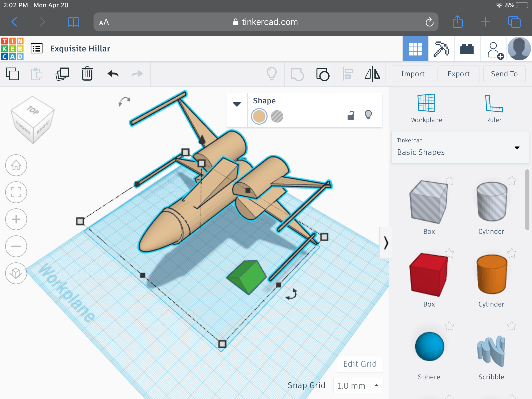Click the Copy tool icon
This screenshot has width=532, height=399.
(x=12, y=74)
